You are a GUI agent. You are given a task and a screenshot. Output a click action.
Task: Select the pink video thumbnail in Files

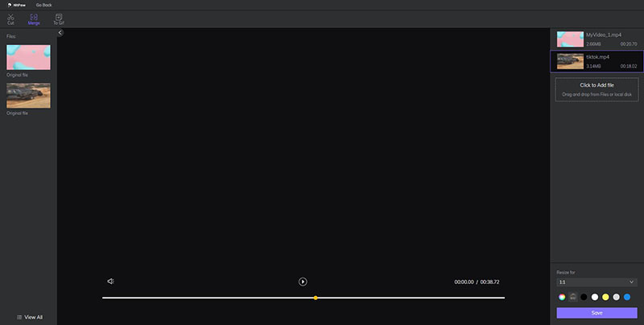coord(28,57)
